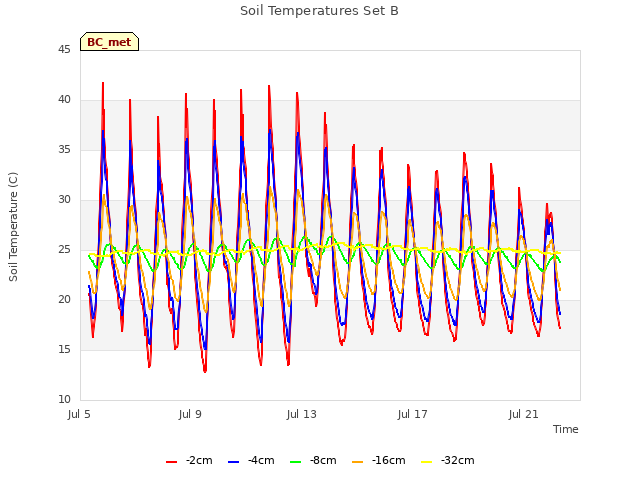Toggle the -16cm series in the legend
The width and height of the screenshot is (640, 480).
coord(379,461)
